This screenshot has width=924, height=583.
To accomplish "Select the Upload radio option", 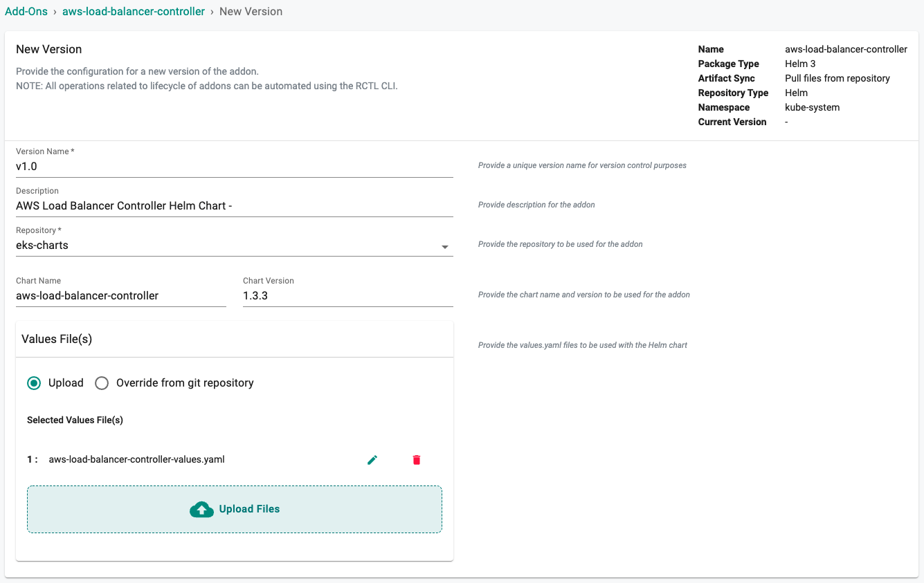I will tap(34, 383).
